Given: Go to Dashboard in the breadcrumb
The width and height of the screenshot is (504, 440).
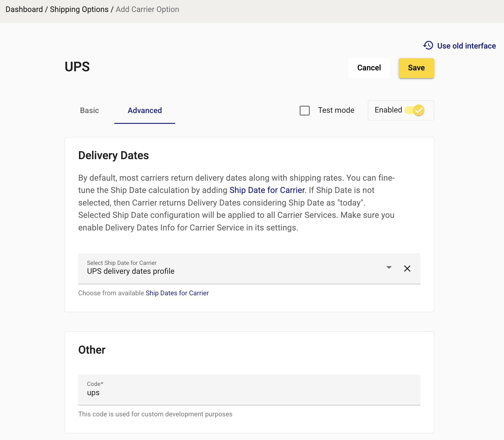Looking at the screenshot, I should 24,9.
